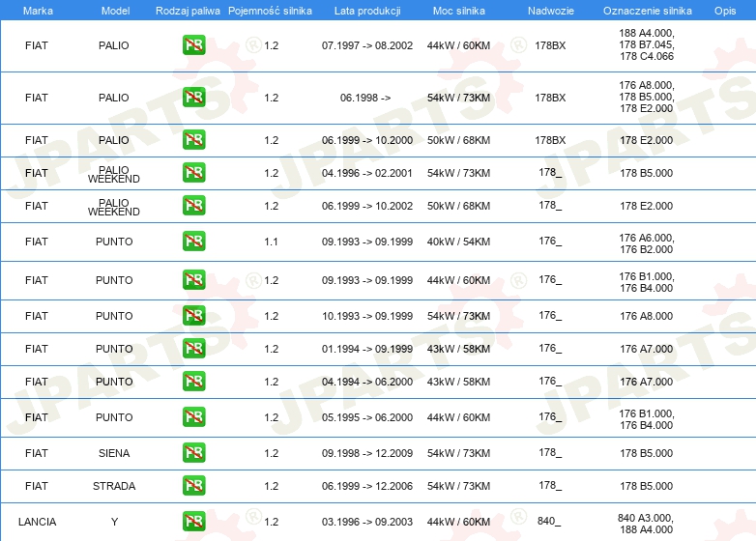The width and height of the screenshot is (756, 541).
Task: Click the date range 06.1999 -> 10.2000
Action: [x=367, y=140]
